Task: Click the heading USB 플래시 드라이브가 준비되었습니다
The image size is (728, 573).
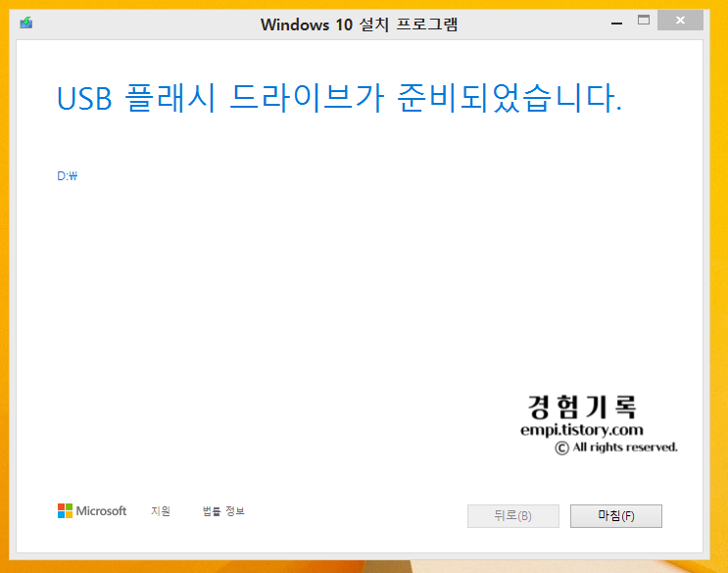Action: [x=339, y=98]
